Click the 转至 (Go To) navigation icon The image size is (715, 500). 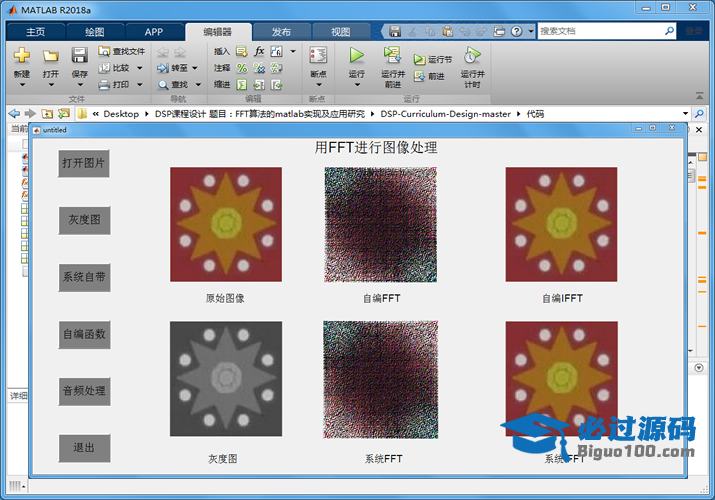163,68
